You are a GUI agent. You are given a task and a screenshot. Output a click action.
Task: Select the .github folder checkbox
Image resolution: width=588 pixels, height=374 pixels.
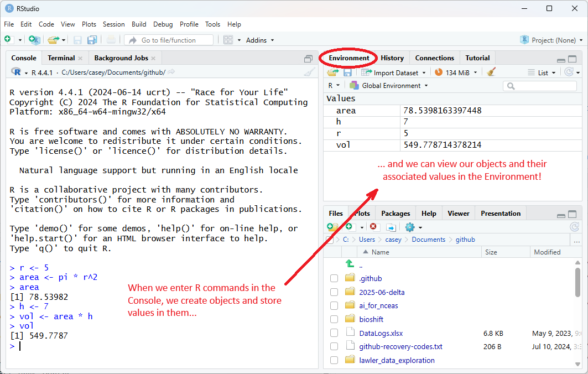(x=334, y=278)
